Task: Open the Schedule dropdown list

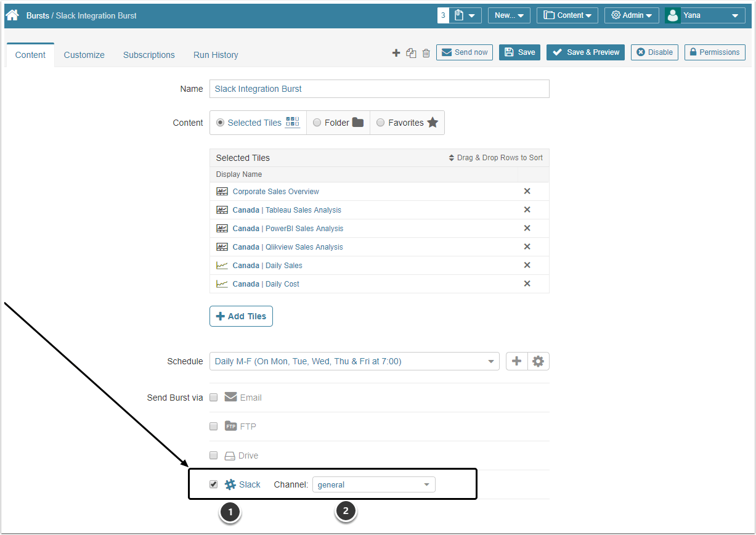Action: tap(354, 361)
